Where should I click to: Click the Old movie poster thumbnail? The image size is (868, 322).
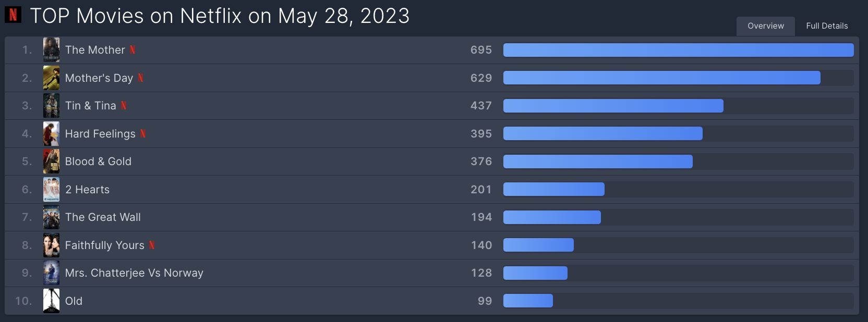point(51,301)
